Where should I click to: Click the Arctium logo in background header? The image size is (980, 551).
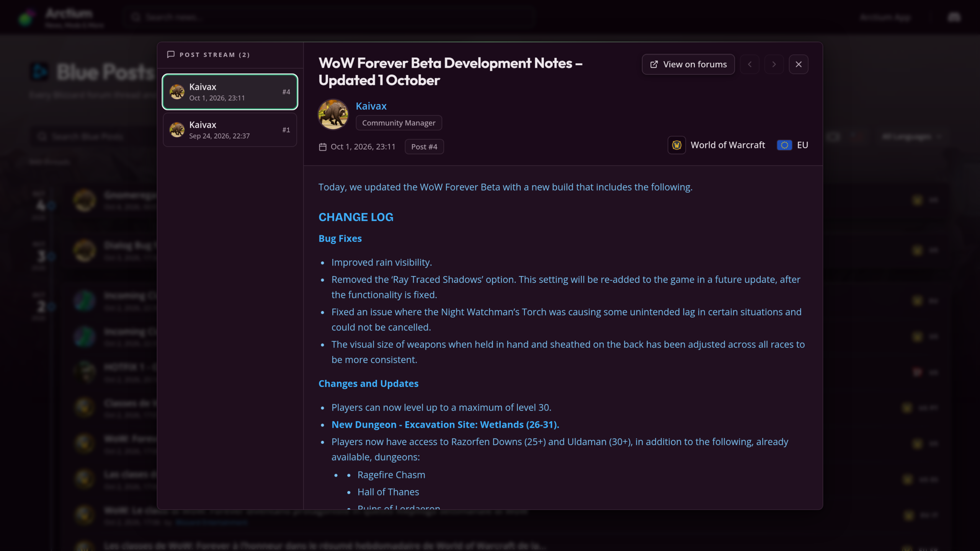click(26, 17)
